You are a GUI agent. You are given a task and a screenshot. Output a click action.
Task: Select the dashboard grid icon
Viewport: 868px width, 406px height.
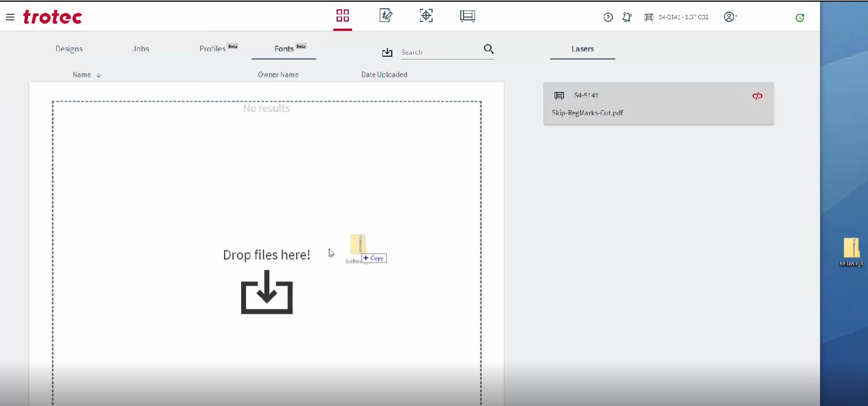point(343,15)
